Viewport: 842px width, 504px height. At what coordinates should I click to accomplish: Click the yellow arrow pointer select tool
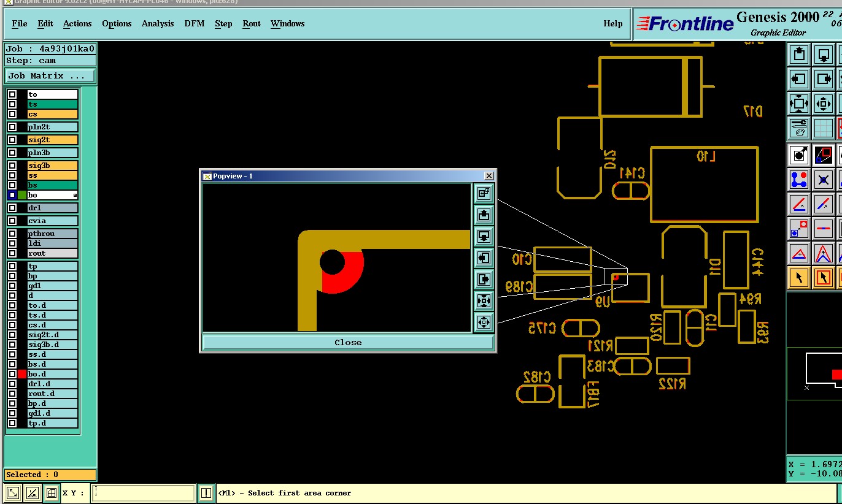click(798, 278)
